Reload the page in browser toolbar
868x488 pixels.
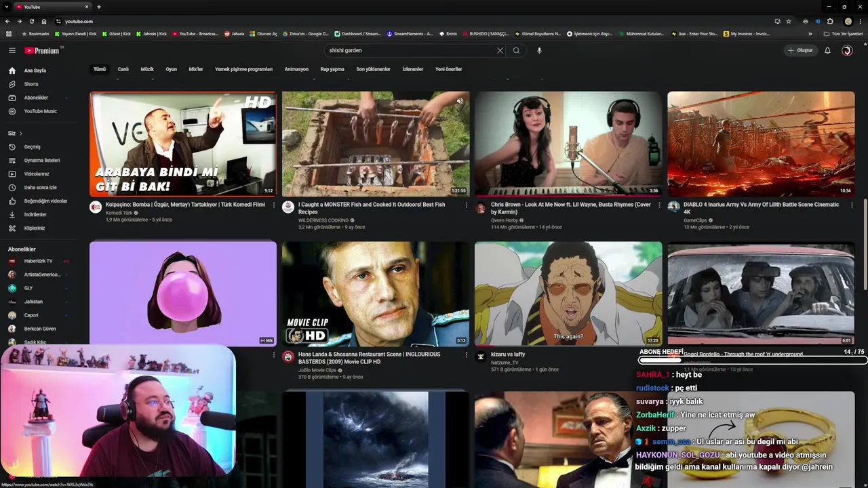tap(32, 21)
